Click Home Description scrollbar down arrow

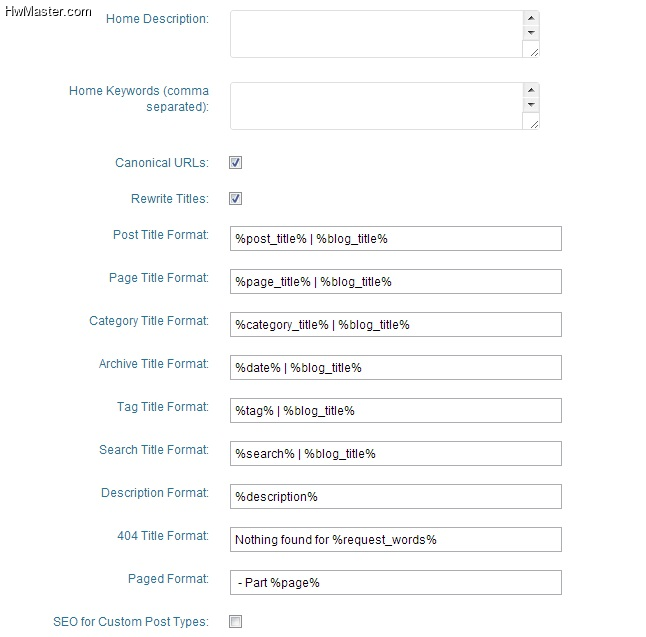point(531,33)
